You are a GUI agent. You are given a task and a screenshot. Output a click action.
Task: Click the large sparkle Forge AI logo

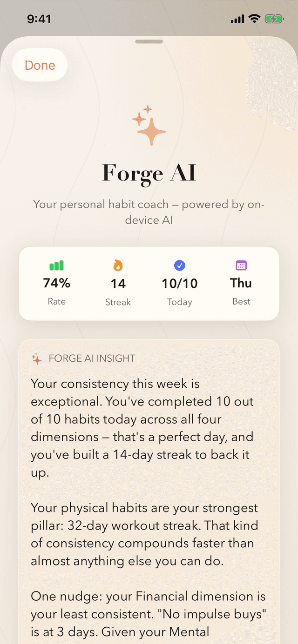149,126
